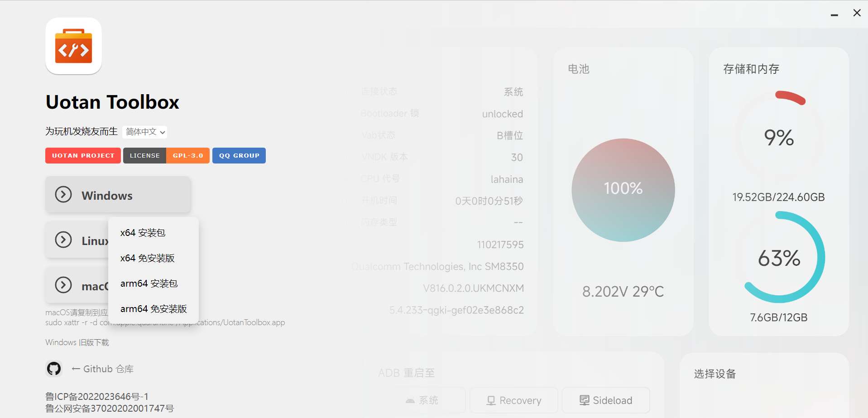The image size is (868, 418).
Task: Click the 8.202V 29°C battery reading
Action: pos(623,291)
